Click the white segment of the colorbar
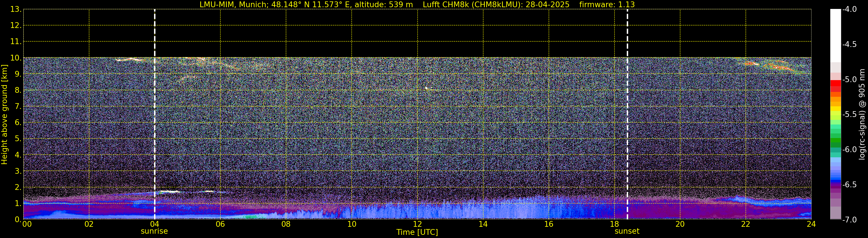The height and width of the screenshot is (238, 868). click(835, 36)
